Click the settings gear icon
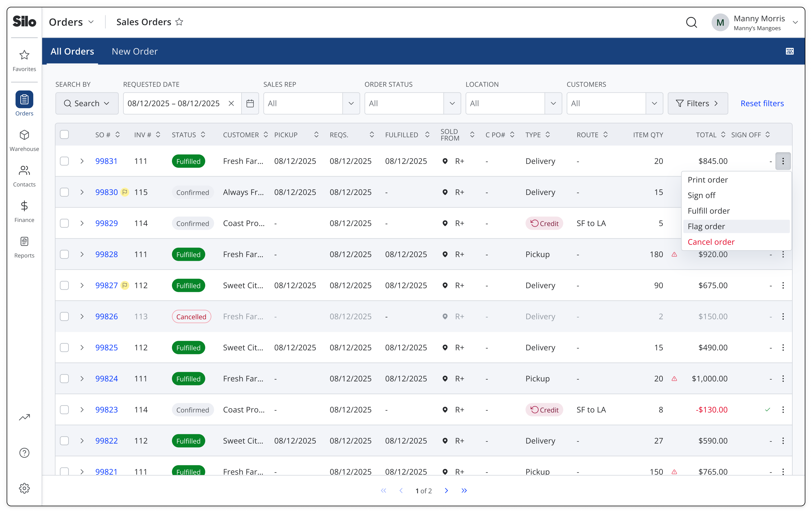812x513 pixels. click(x=24, y=488)
